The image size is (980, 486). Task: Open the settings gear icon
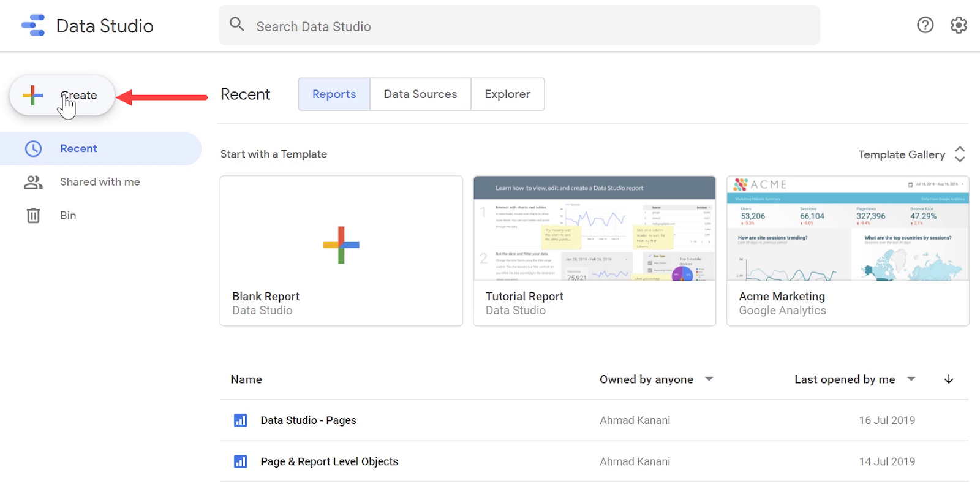coord(959,25)
